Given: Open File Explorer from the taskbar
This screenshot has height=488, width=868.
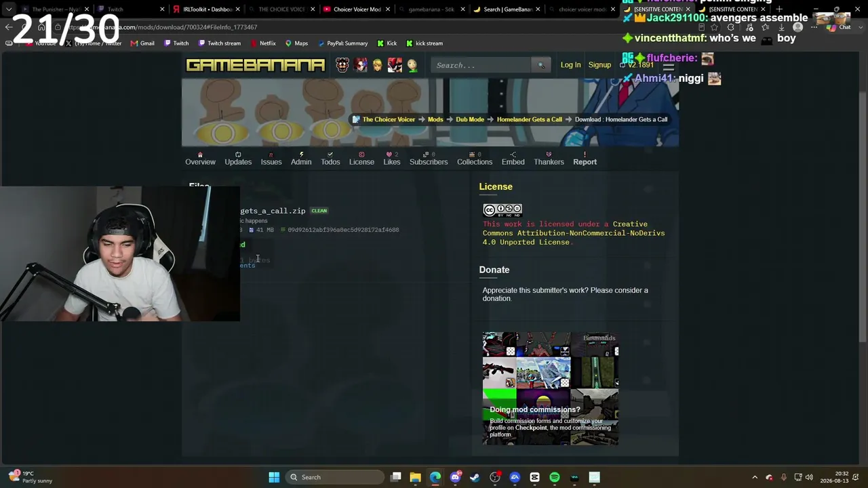Looking at the screenshot, I should [416, 477].
